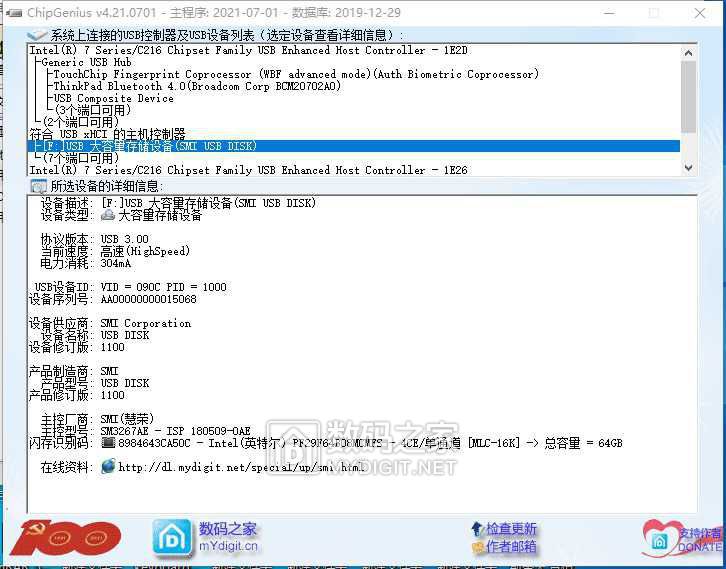Viewport: 726px width, 569px height.
Task: Click the 高速(HighSpeed) current speed value
Action: point(145,251)
